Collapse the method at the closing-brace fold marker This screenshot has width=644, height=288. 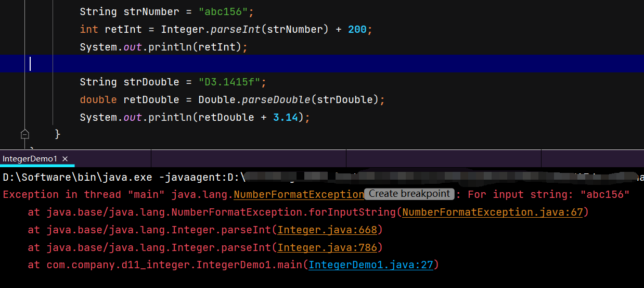(24, 134)
